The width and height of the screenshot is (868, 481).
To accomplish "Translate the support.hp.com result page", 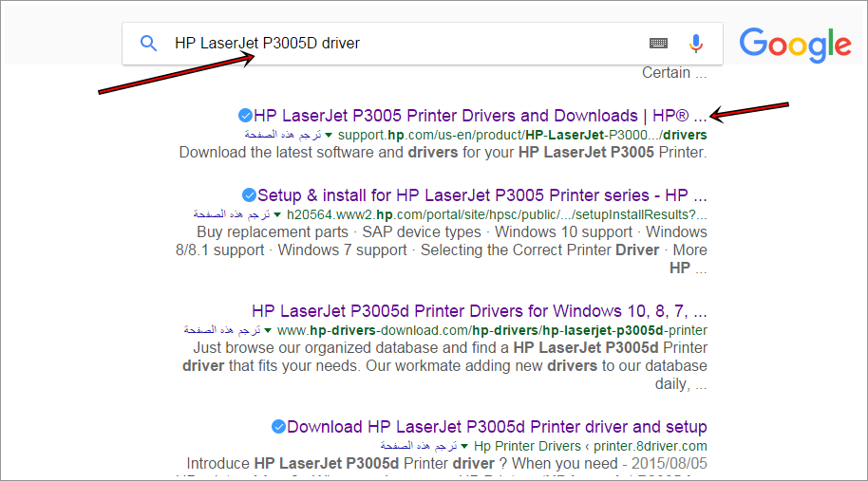I will 283,135.
